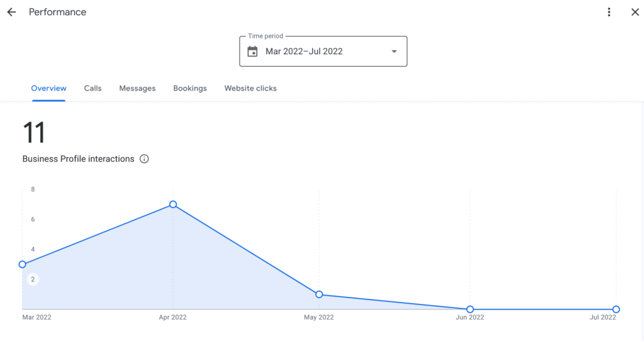Viewport: 644px width, 341px height.
Task: Open the three-dot more options menu
Action: click(x=609, y=13)
